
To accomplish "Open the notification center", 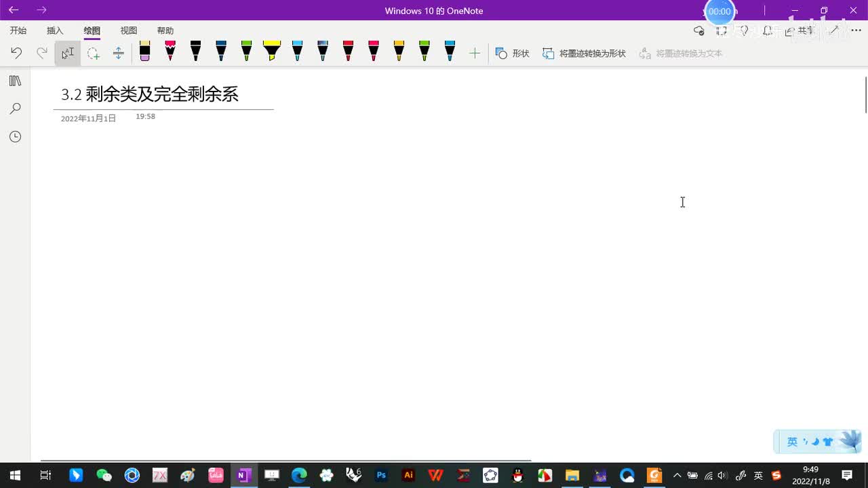I will pyautogui.click(x=847, y=475).
